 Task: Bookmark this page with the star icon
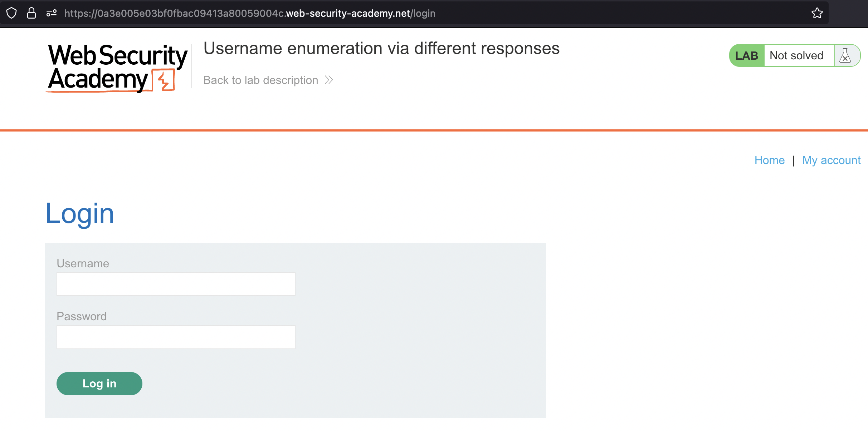817,13
